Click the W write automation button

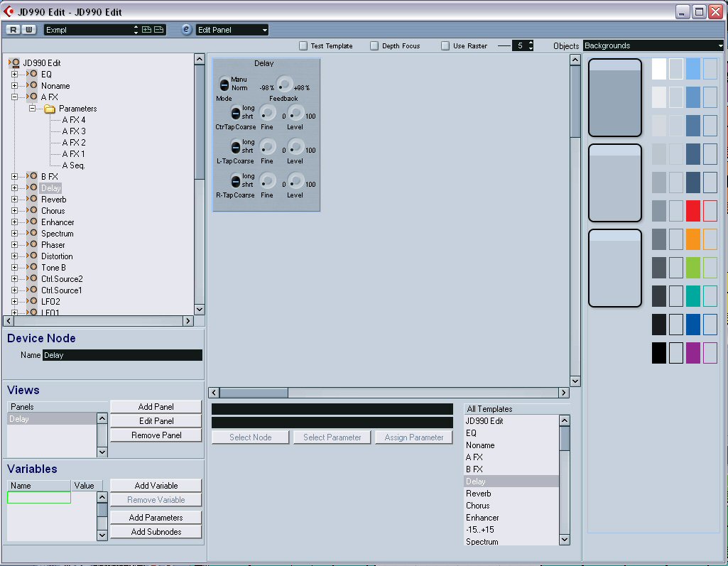[29, 30]
